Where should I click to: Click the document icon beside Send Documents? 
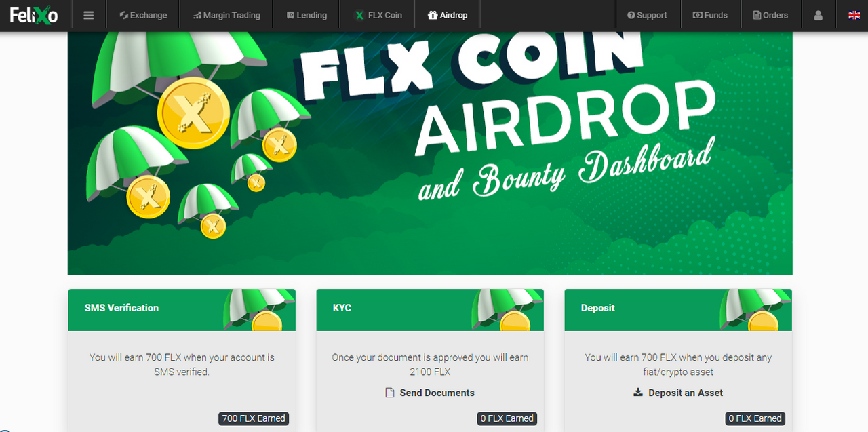pos(390,393)
